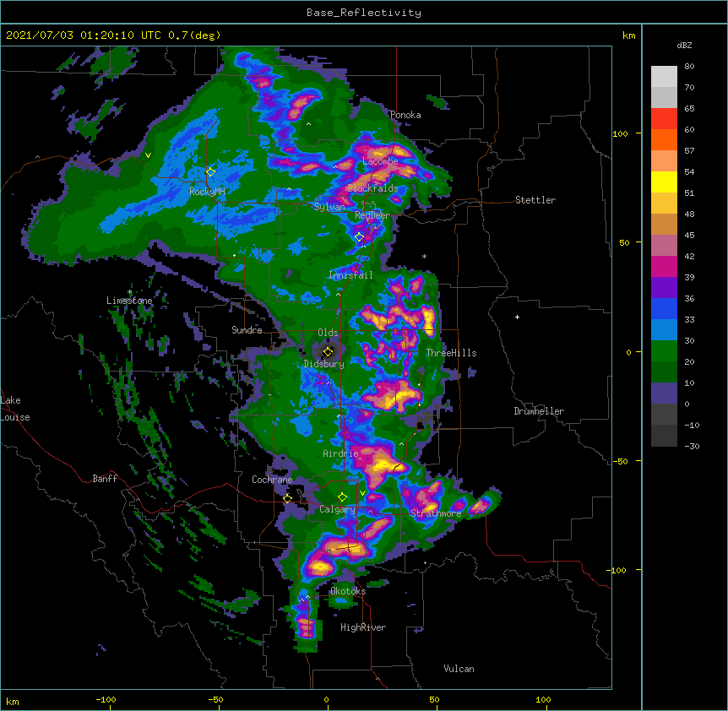Screen dimensions: 728x711
Task: Click the dBZ legend heading
Action: (684, 46)
